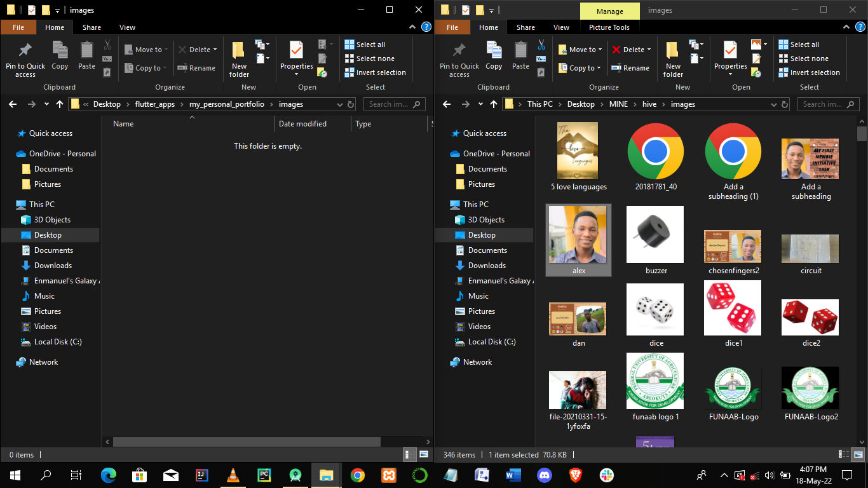Screen dimensions: 868x488
Task: Click the Cut scissors icon in right window
Action: (541, 44)
